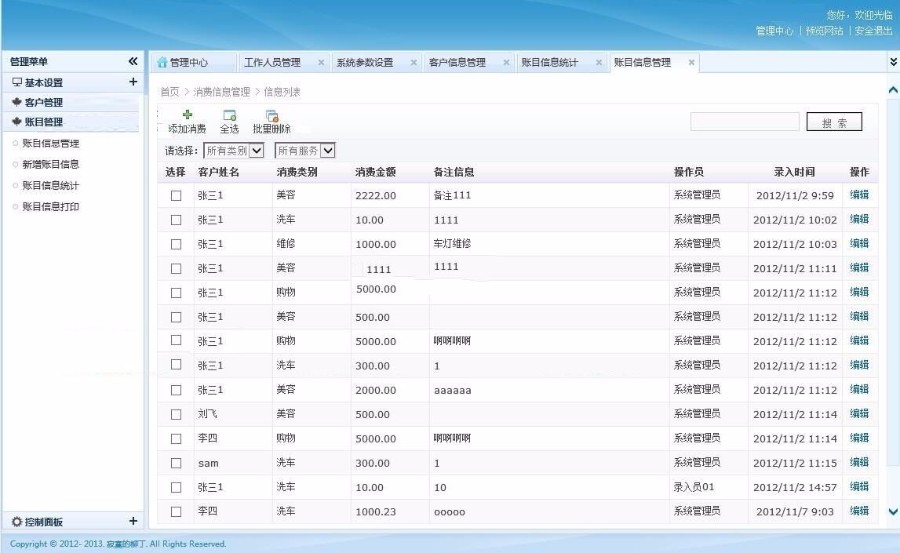Close the 工作人员管理 tab with its X
Image resolution: width=900 pixels, height=553 pixels.
point(321,62)
